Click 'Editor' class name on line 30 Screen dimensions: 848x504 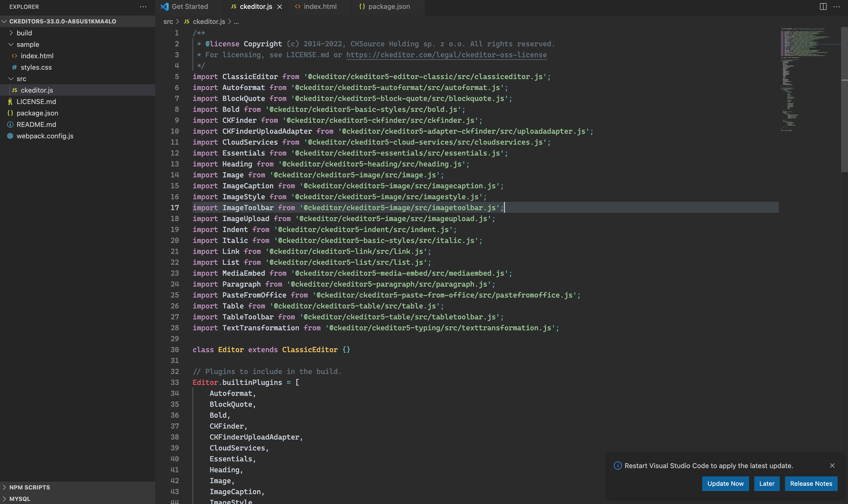click(x=231, y=350)
